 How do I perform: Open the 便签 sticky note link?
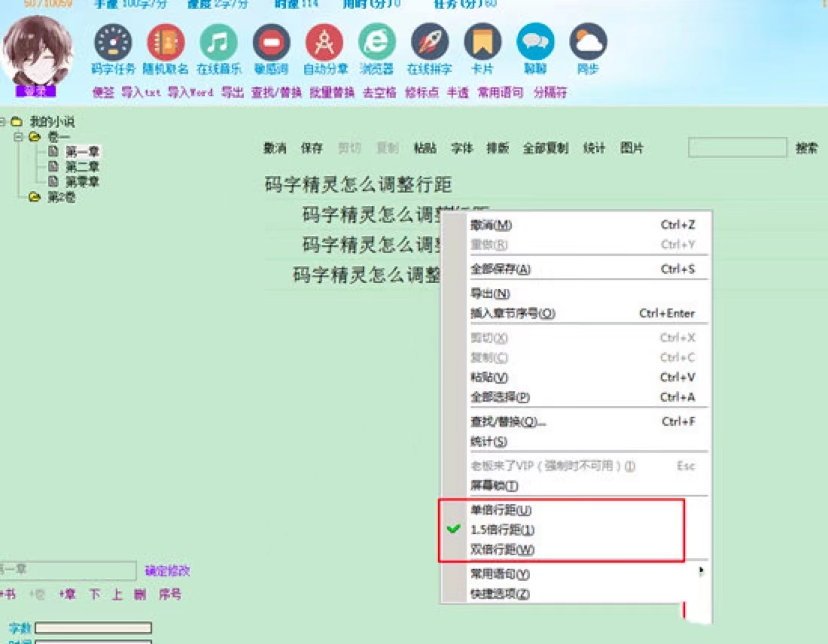coord(103,93)
